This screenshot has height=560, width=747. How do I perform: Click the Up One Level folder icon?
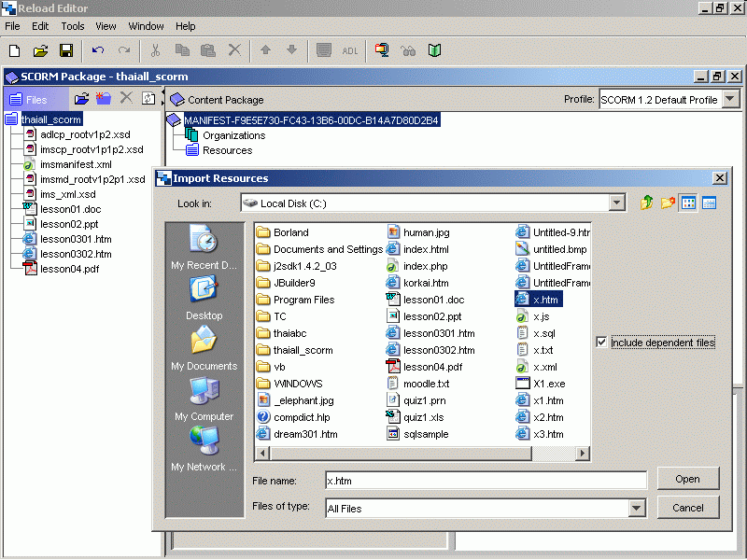tap(646, 203)
